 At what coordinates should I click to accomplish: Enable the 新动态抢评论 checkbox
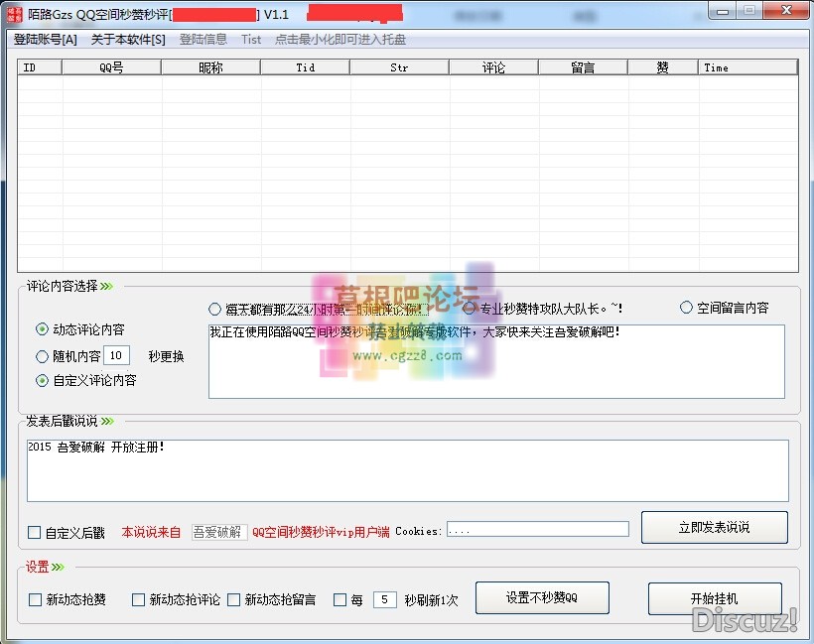(x=137, y=599)
